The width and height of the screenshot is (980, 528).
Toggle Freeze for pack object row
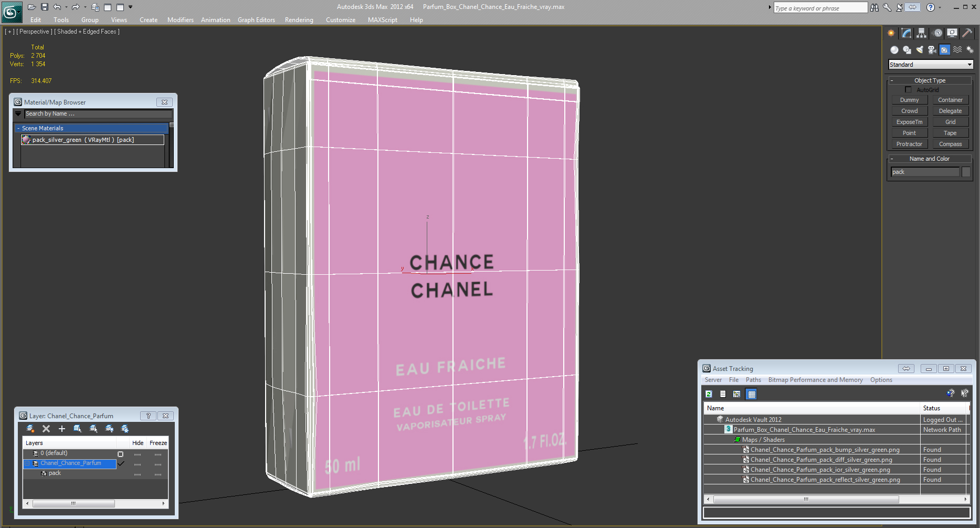(158, 474)
